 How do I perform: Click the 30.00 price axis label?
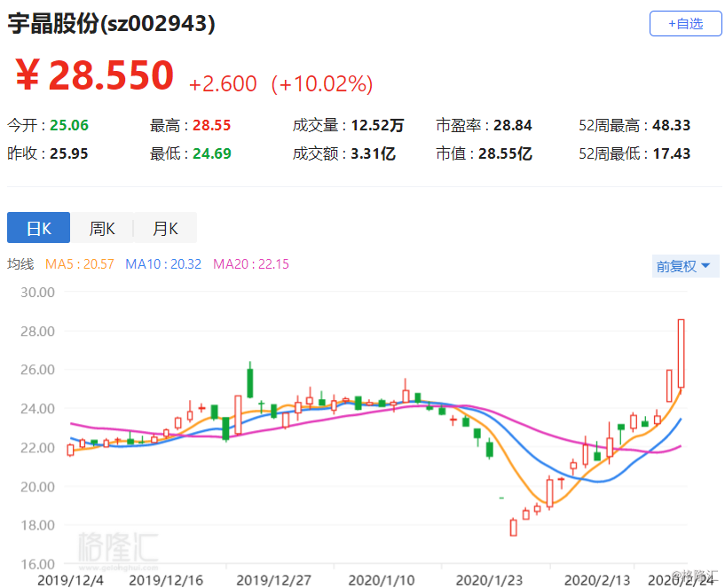coord(37,292)
